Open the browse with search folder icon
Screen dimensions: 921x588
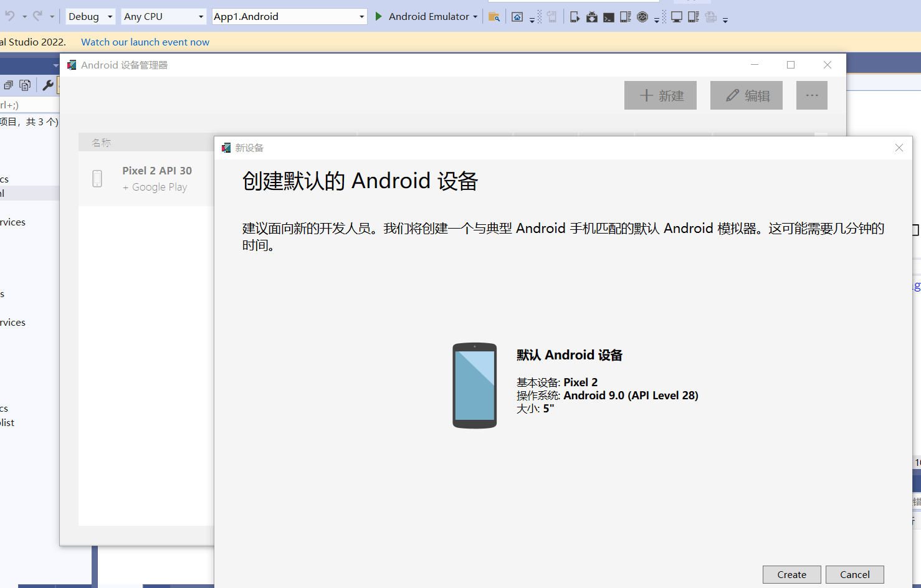tap(494, 16)
